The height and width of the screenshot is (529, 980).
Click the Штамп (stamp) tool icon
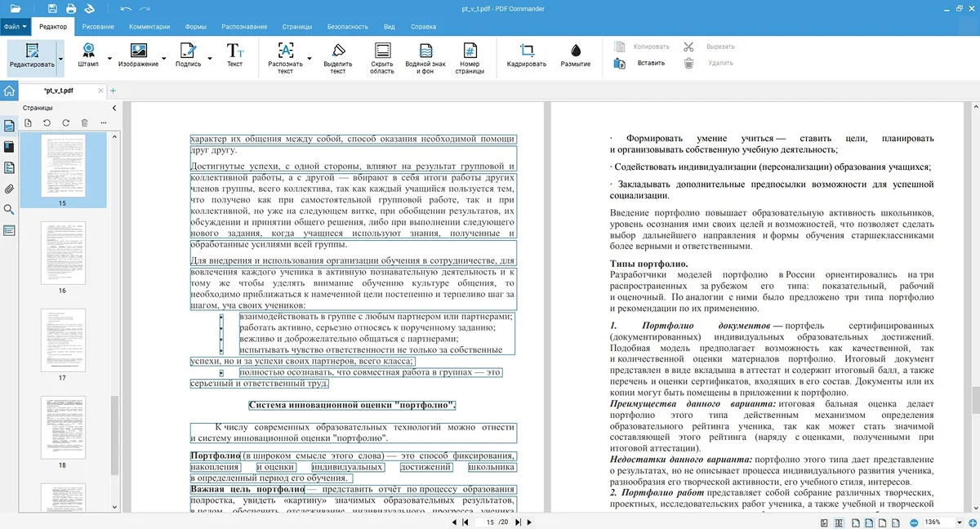click(x=88, y=51)
